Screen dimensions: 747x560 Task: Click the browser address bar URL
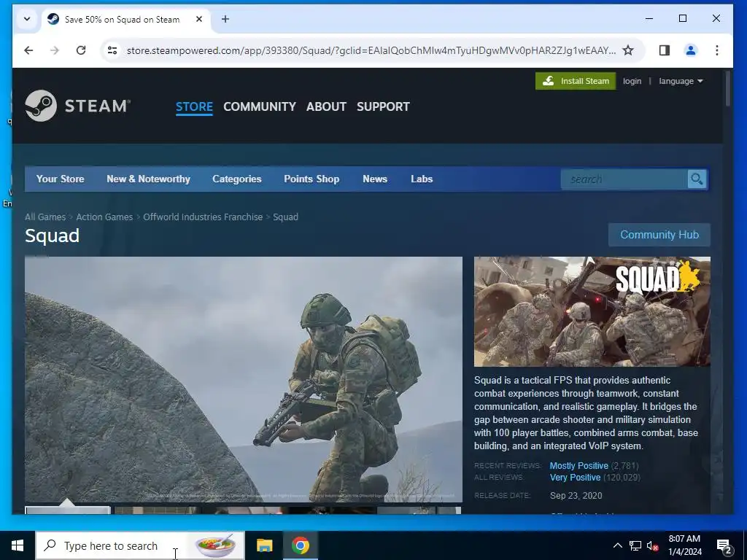(371, 50)
